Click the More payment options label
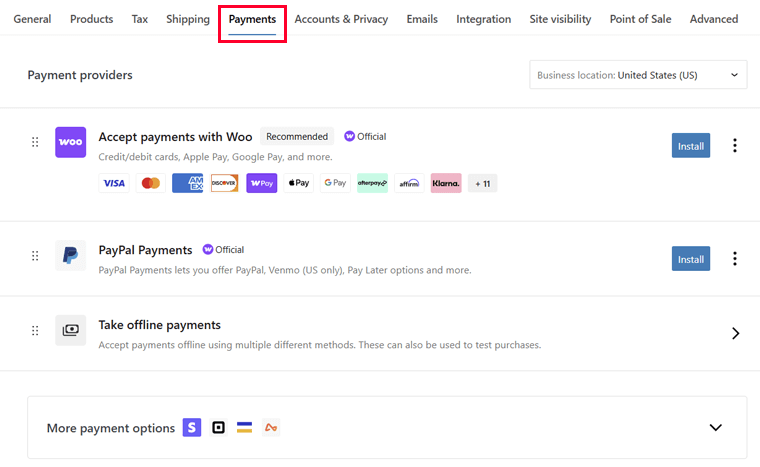Image resolution: width=760 pixels, height=467 pixels. click(x=111, y=428)
